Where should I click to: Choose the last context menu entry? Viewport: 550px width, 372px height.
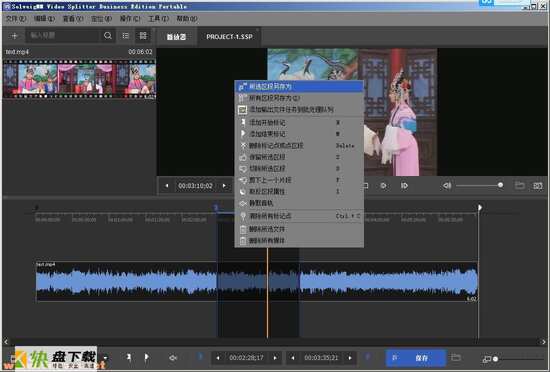tap(299, 241)
